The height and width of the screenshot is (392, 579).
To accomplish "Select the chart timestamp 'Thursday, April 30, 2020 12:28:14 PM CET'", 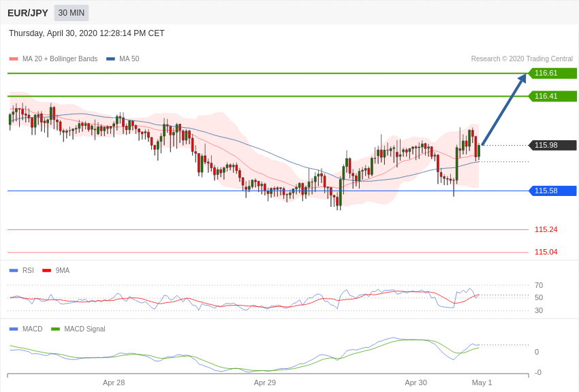I will 87,33.
